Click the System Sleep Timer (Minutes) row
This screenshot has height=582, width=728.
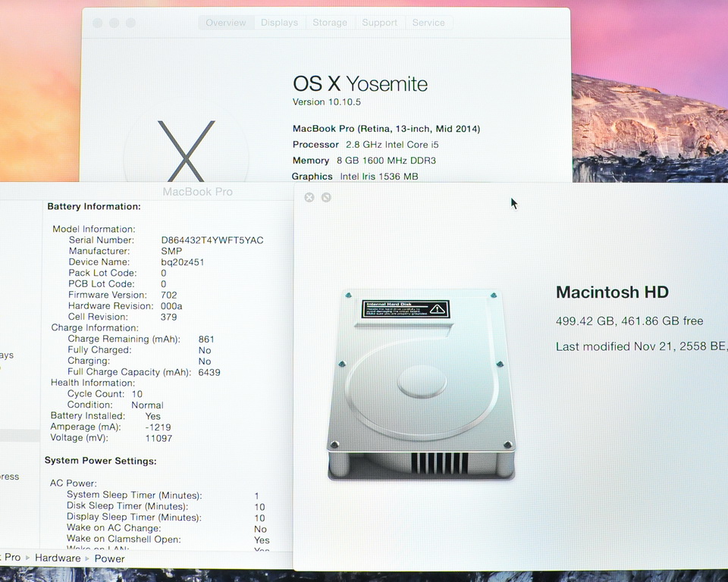click(163, 495)
